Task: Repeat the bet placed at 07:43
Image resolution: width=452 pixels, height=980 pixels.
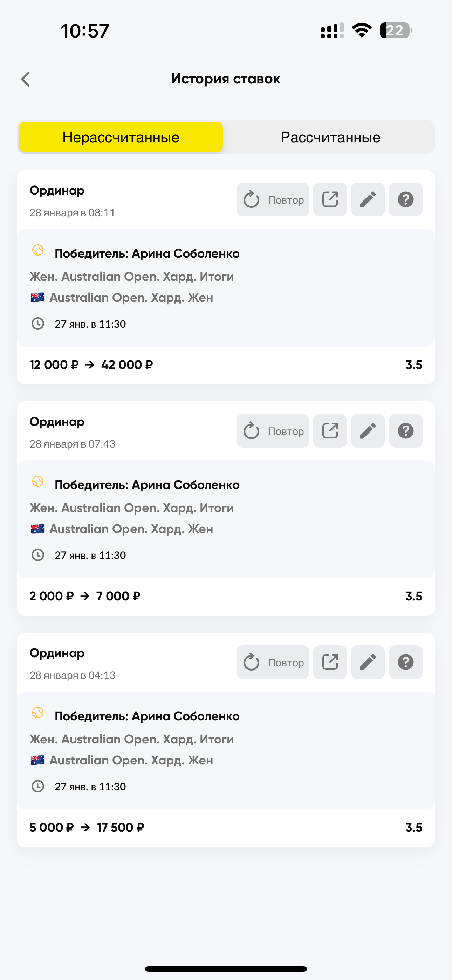Action: [x=272, y=431]
